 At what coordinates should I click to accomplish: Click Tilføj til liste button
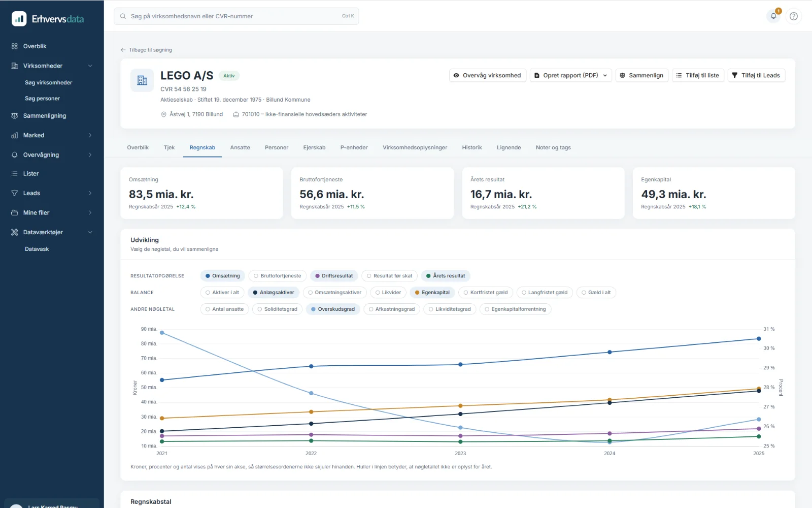698,75
